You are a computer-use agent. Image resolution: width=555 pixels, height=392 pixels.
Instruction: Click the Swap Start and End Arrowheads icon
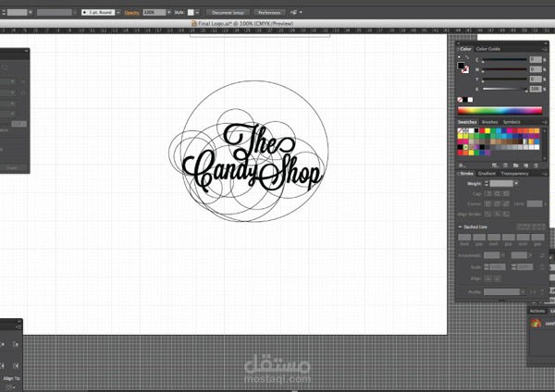(542, 255)
